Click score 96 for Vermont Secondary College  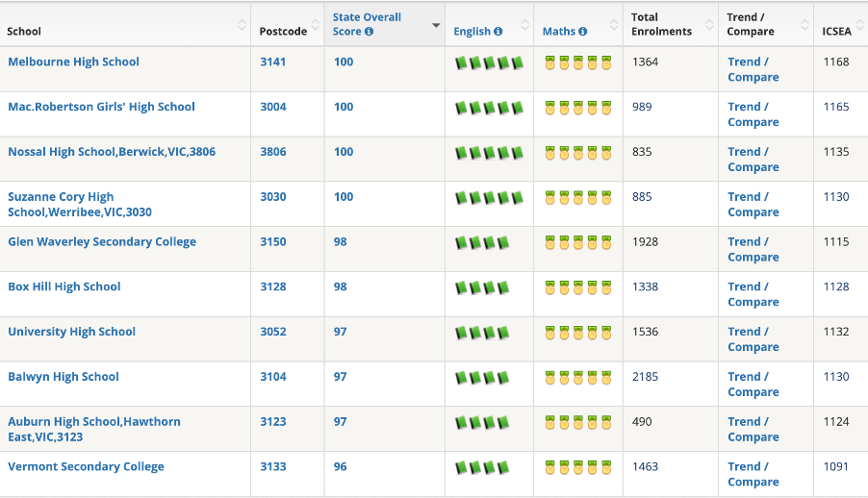[340, 466]
